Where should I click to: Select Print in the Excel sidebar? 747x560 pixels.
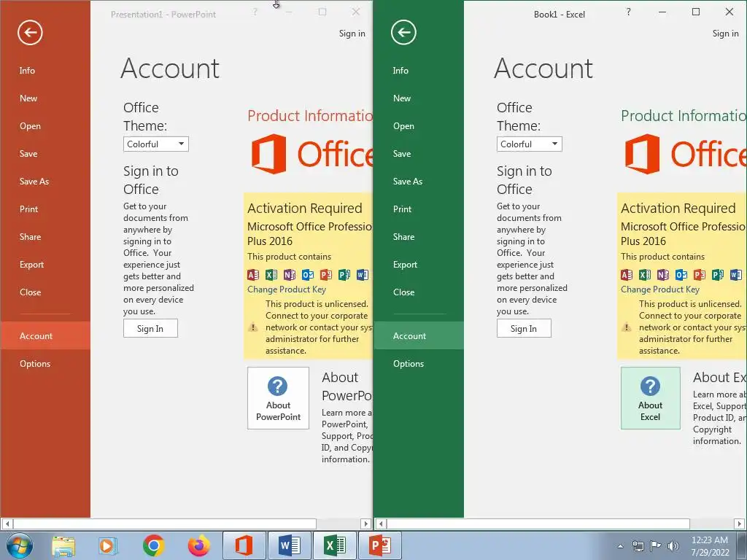tap(402, 209)
